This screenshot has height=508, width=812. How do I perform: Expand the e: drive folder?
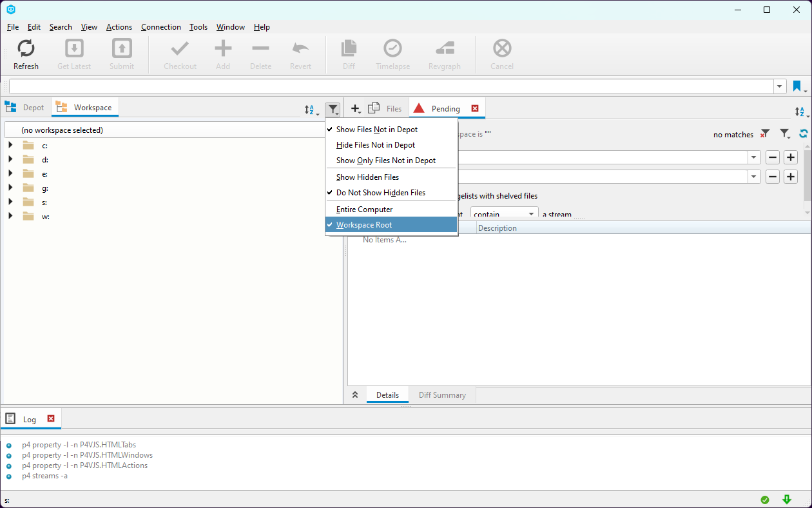tap(10, 173)
